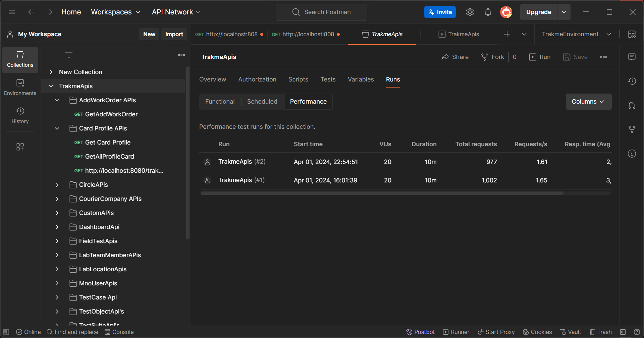This screenshot has height=338, width=644.
Task: Open the API Network dropdown
Action: click(176, 12)
